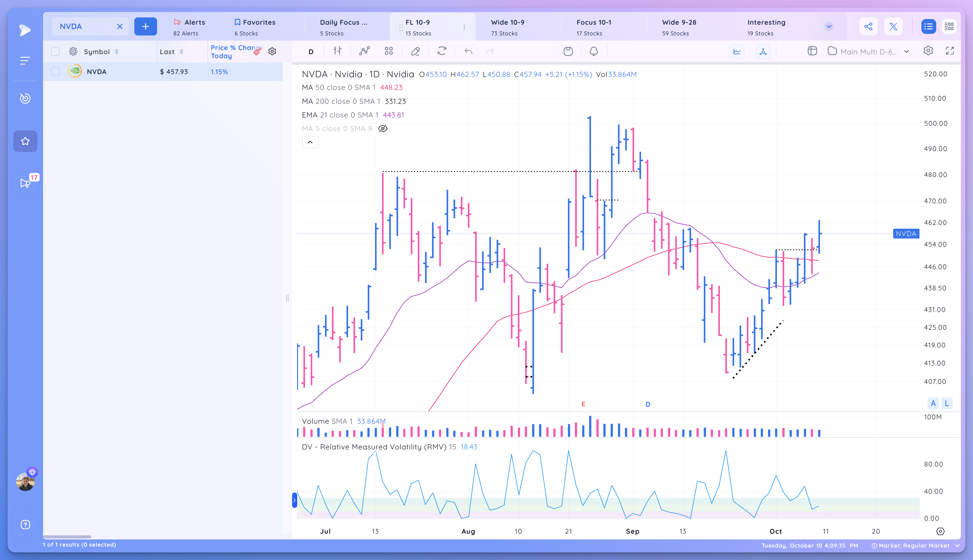The height and width of the screenshot is (560, 973).
Task: Click the dividend D marker on chart
Action: [x=648, y=404]
